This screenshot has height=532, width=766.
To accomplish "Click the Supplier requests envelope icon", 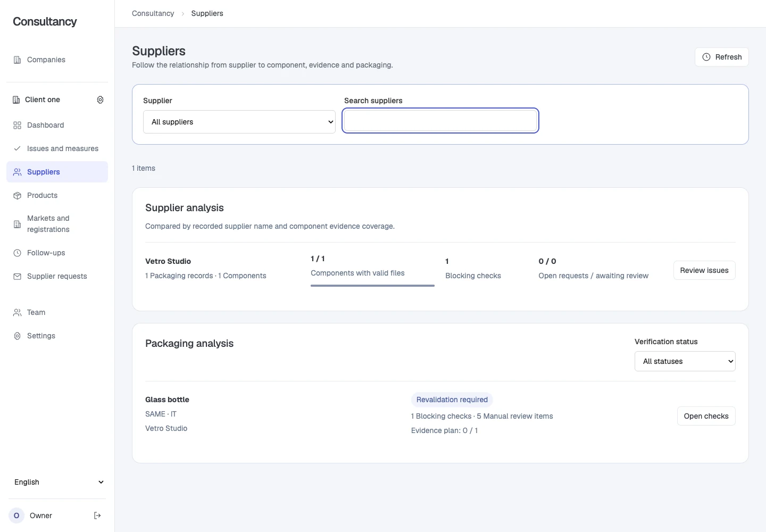I will coord(17,277).
